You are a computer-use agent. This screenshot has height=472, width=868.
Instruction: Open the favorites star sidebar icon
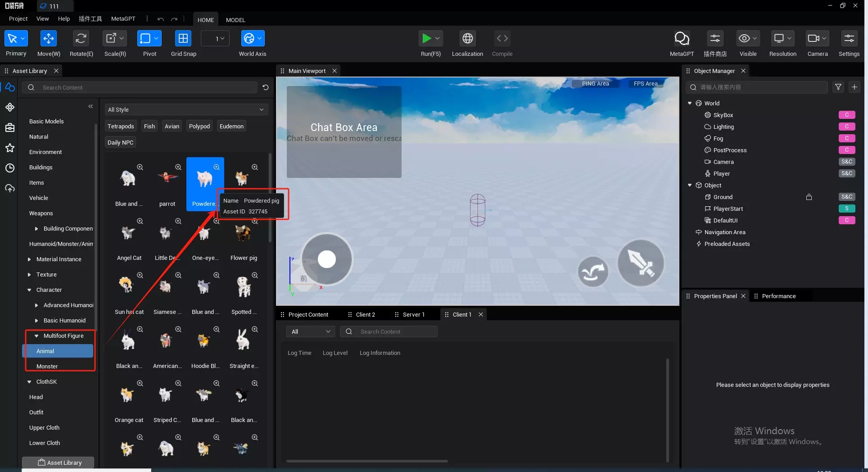10,148
